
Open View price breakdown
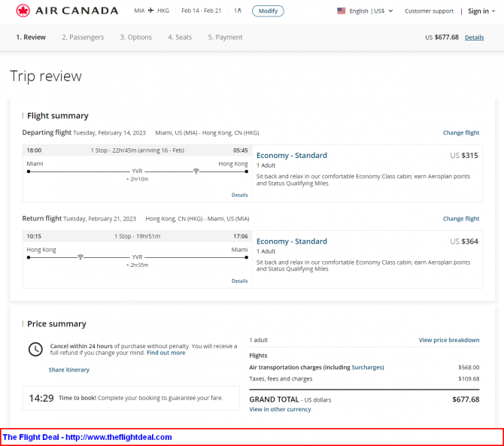tap(448, 340)
